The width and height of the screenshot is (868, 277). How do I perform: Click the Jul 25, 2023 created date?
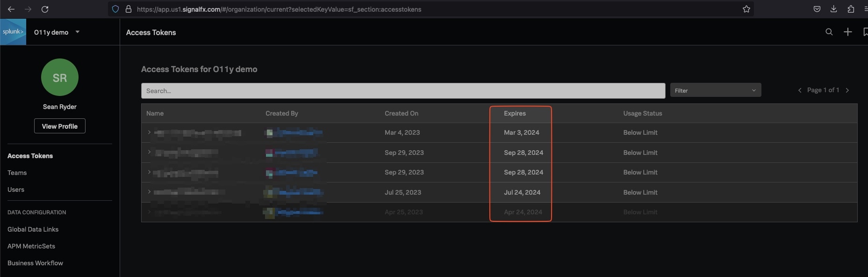pyautogui.click(x=403, y=192)
